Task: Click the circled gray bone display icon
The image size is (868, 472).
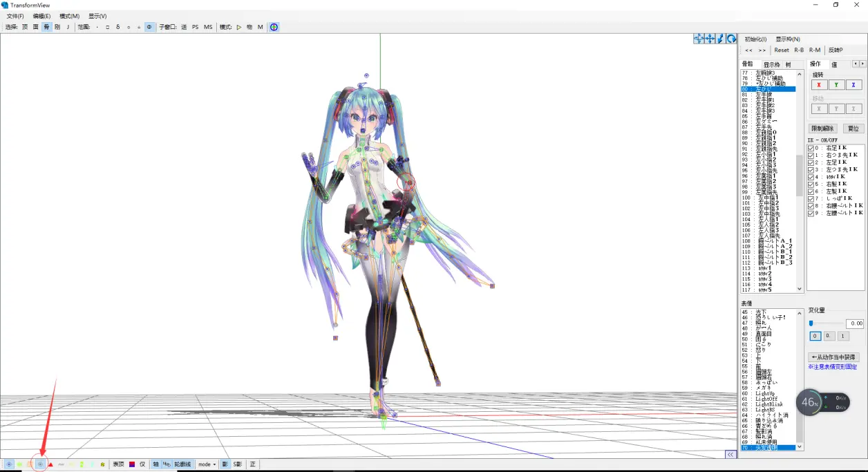Action: (40, 464)
